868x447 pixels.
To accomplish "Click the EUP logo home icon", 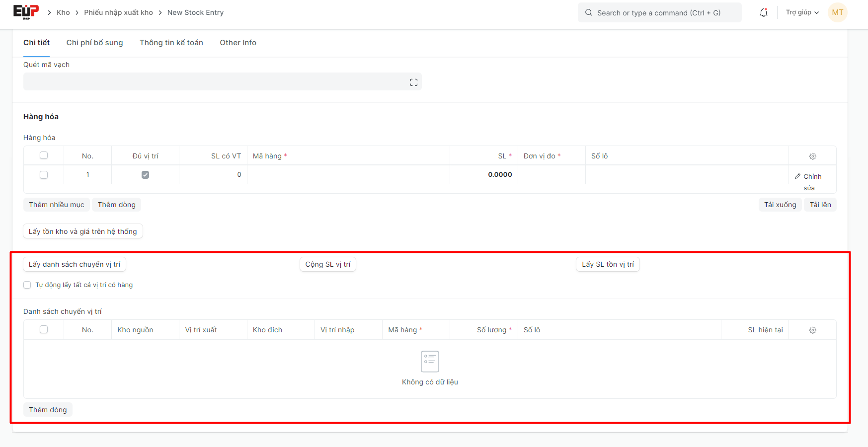I will click(x=26, y=12).
